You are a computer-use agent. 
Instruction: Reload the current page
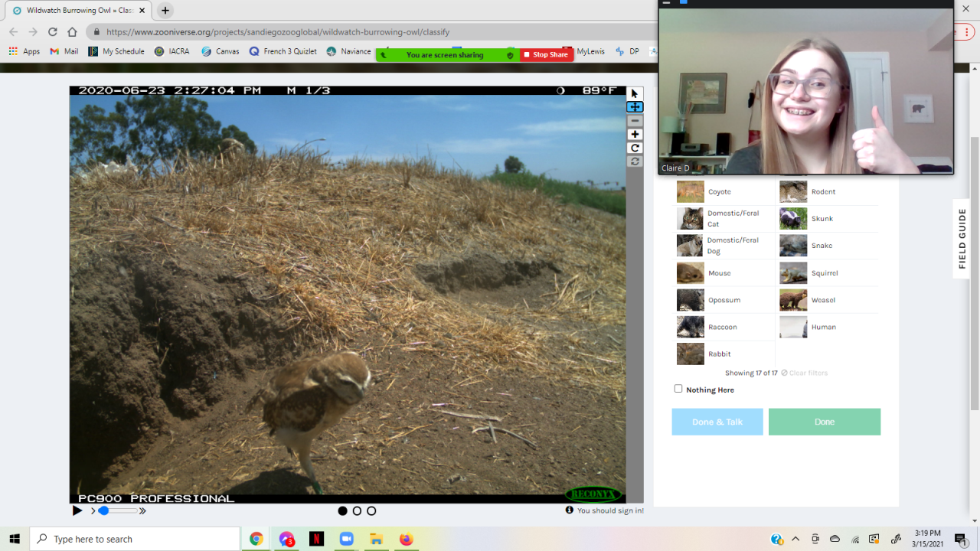pos(53,32)
